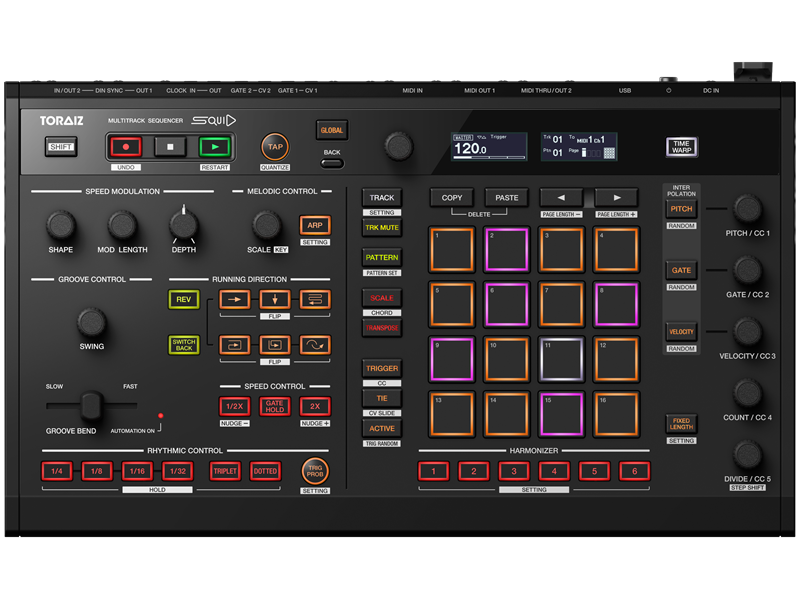Tap pad 16 in the grid
800x600 pixels.
click(616, 414)
